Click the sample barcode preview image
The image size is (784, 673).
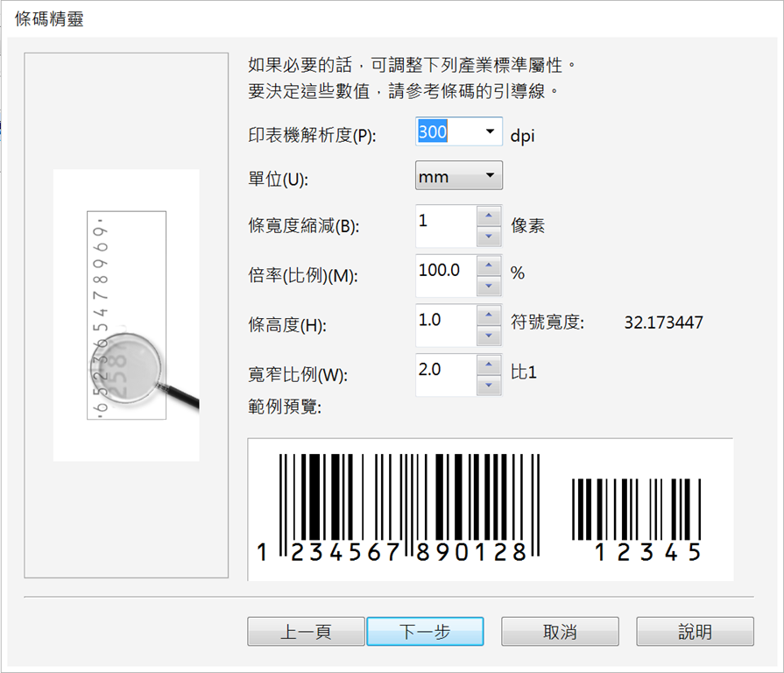pyautogui.click(x=490, y=509)
